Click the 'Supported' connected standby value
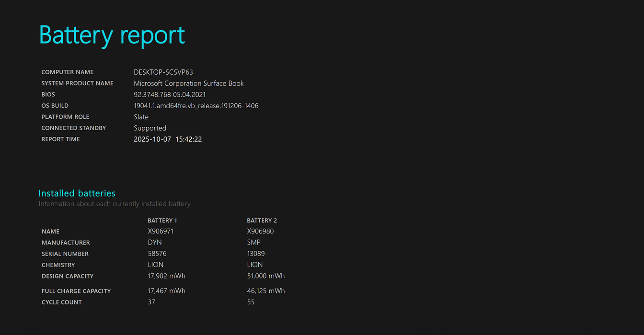644x335 pixels. pyautogui.click(x=150, y=128)
